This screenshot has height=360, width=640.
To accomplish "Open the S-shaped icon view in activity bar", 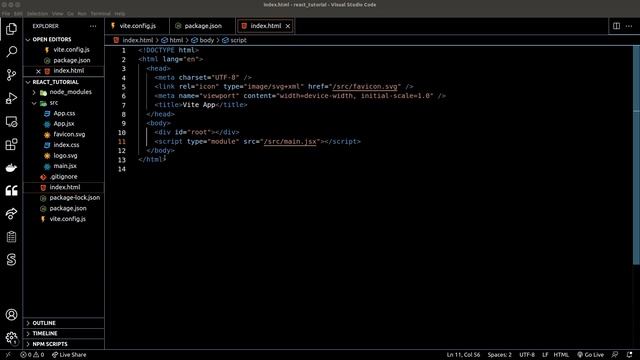I will pyautogui.click(x=11, y=260).
